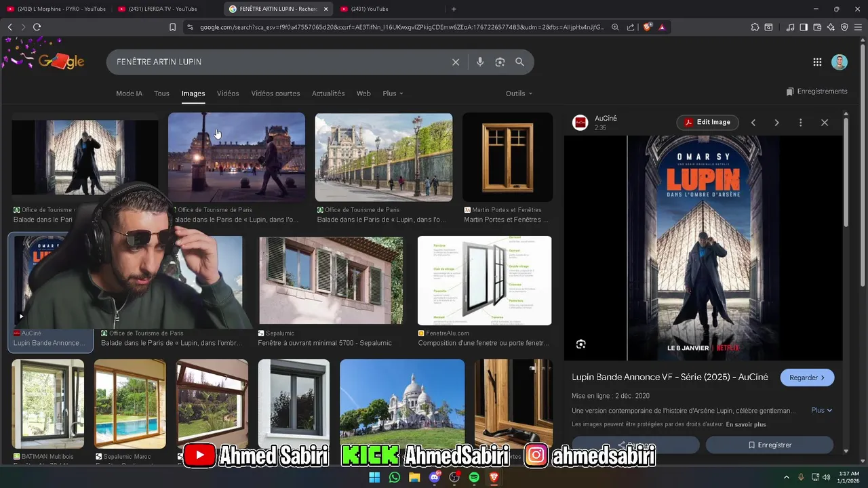The height and width of the screenshot is (488, 868).
Task: Expand the Plus dropdown in search tabs
Action: click(393, 94)
